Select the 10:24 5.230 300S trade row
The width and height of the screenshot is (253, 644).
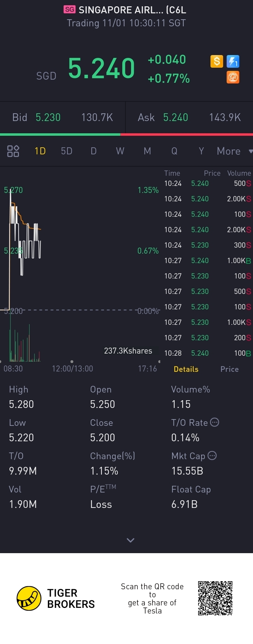[x=208, y=245]
